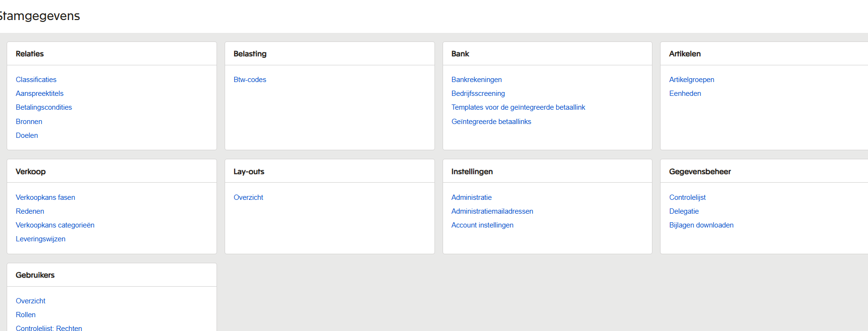
Task: Open Verkoopkans fasen
Action: pyautogui.click(x=45, y=197)
